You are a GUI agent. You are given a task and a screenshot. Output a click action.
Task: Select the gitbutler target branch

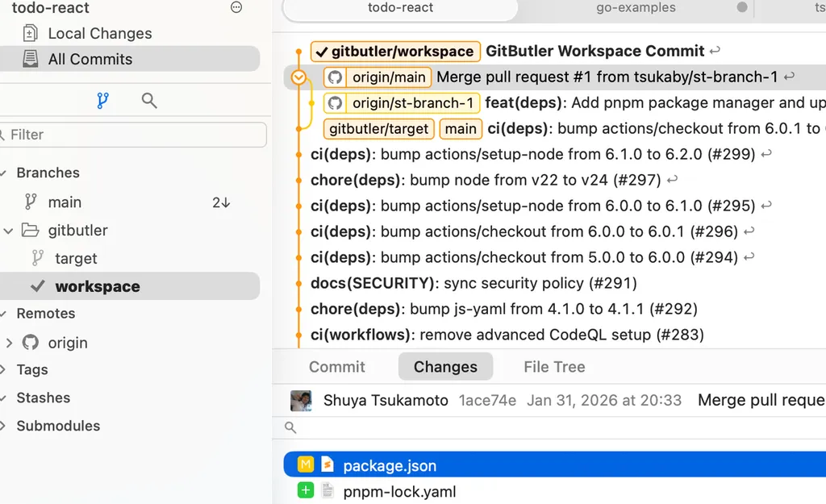pos(76,259)
